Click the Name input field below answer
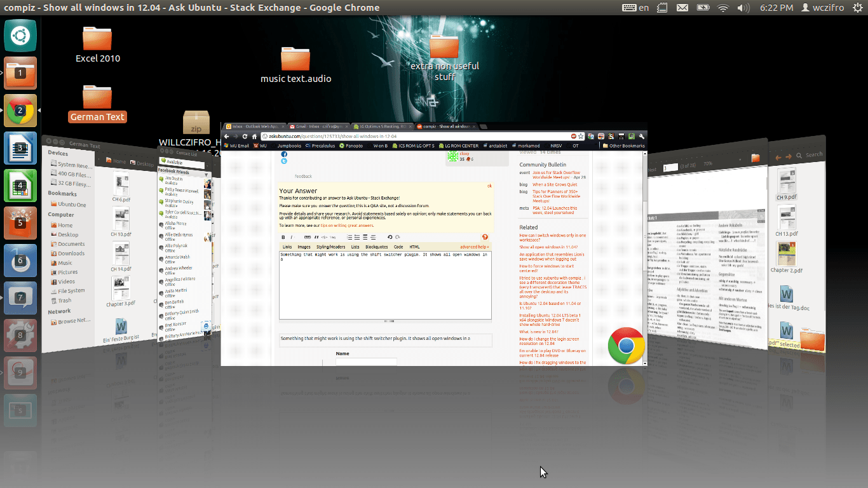The width and height of the screenshot is (868, 488). click(366, 362)
